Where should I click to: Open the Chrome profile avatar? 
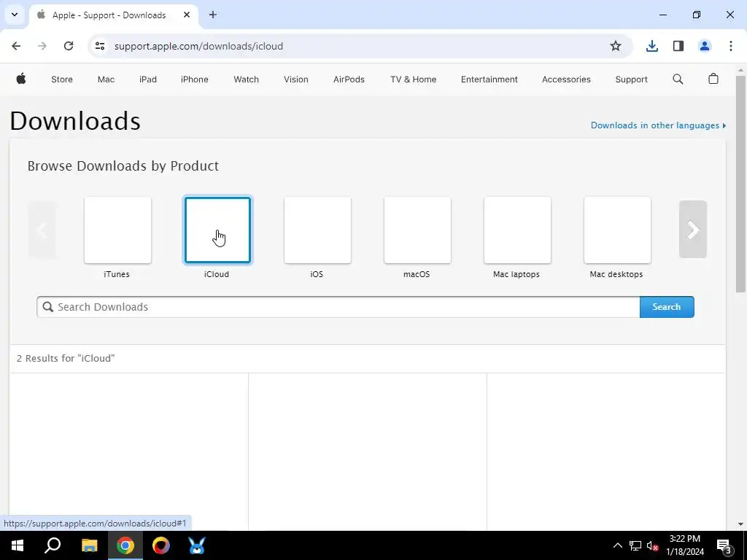pos(705,46)
